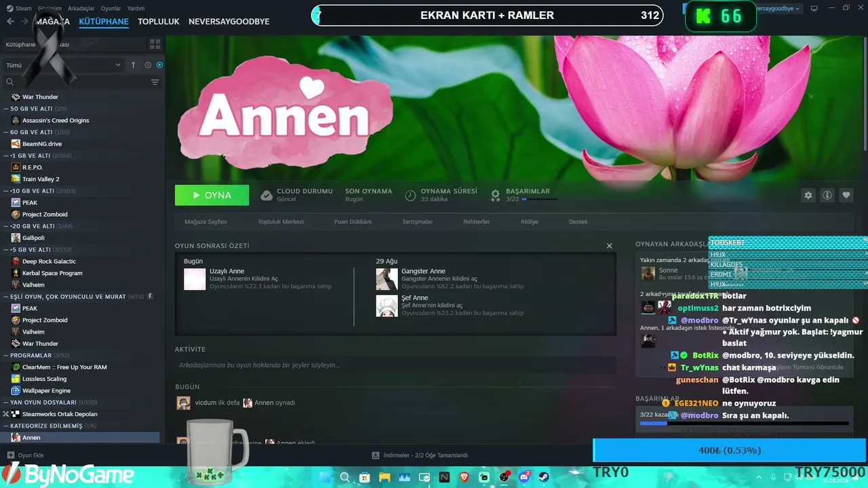Select Assassin's Creed Origins in library

pos(56,121)
